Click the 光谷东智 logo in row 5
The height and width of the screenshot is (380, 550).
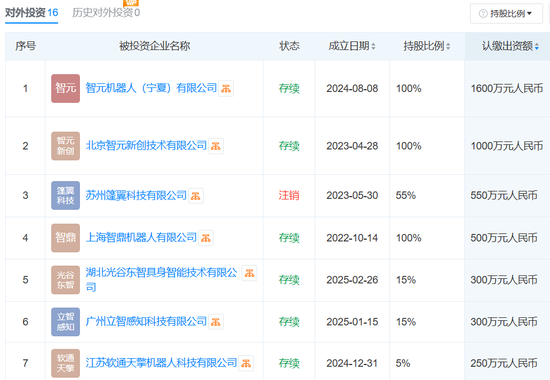[66, 280]
